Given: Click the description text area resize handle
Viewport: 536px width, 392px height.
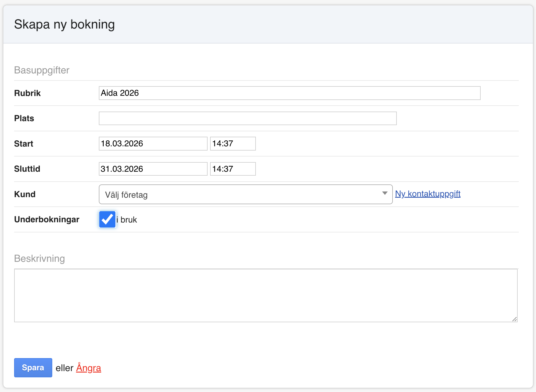Looking at the screenshot, I should click(x=515, y=319).
